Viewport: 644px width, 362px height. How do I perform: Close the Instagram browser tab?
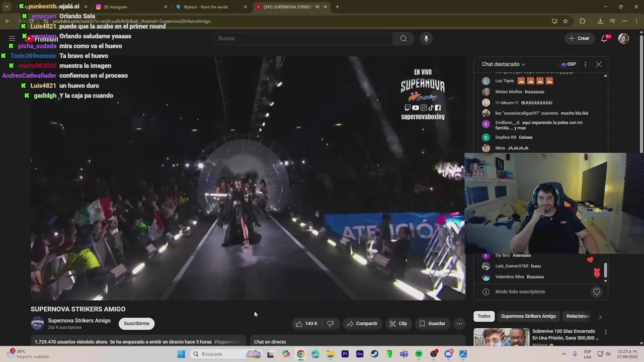(x=166, y=7)
